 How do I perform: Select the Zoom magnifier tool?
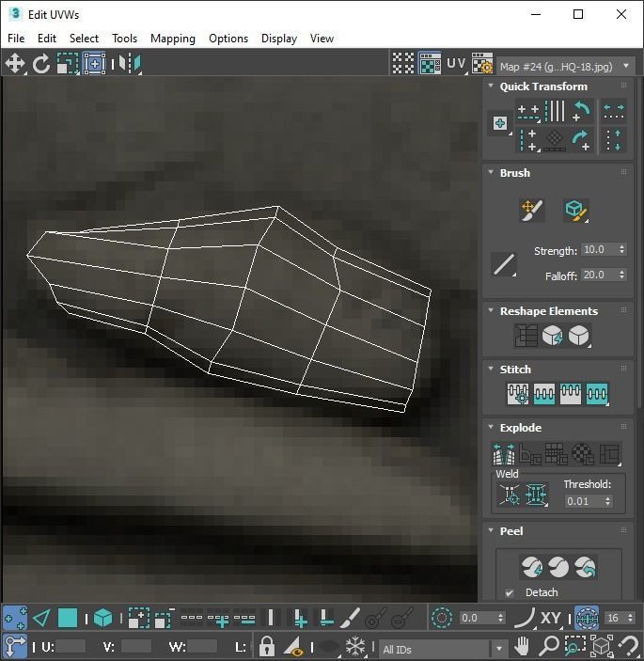tap(549, 645)
